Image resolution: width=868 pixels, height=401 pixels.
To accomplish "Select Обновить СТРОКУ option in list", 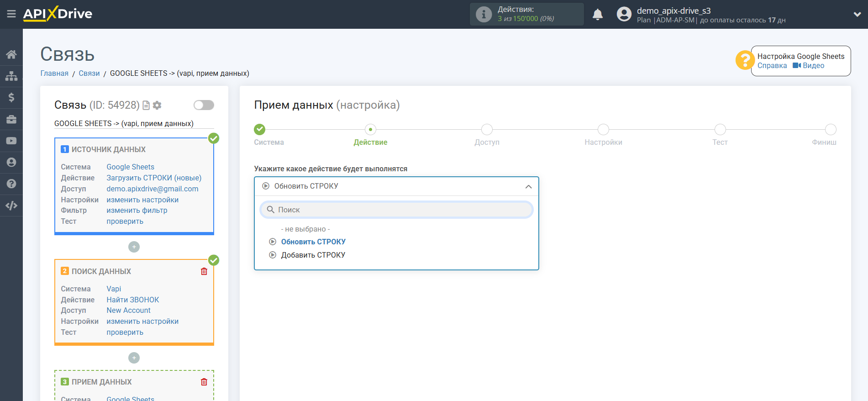I will click(x=313, y=242).
